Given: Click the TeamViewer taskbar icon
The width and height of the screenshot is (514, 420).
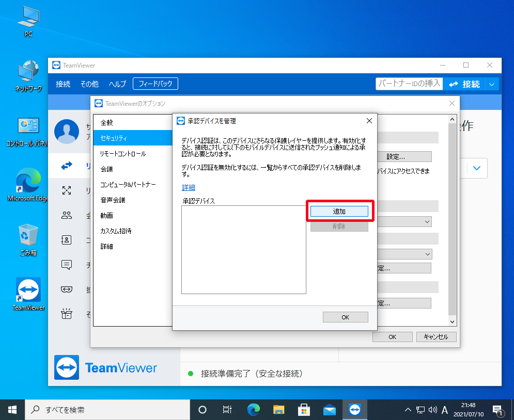Looking at the screenshot, I should click(355, 410).
